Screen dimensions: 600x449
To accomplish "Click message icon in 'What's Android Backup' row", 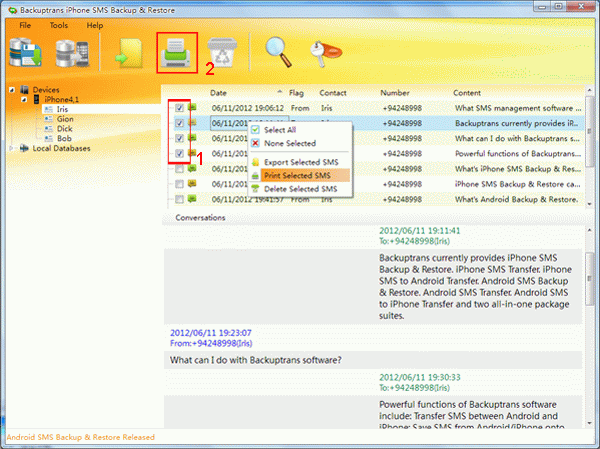I will 192,199.
